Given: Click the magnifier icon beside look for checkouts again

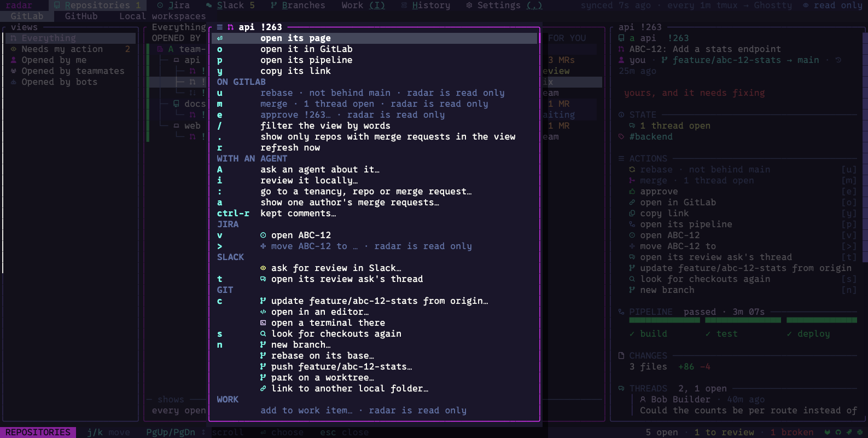Looking at the screenshot, I should coord(263,334).
